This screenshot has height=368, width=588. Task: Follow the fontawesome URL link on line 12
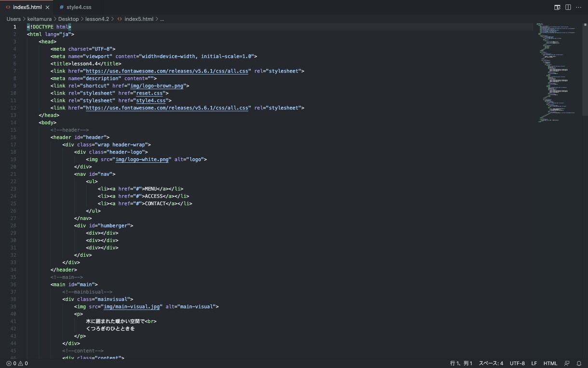(x=167, y=108)
